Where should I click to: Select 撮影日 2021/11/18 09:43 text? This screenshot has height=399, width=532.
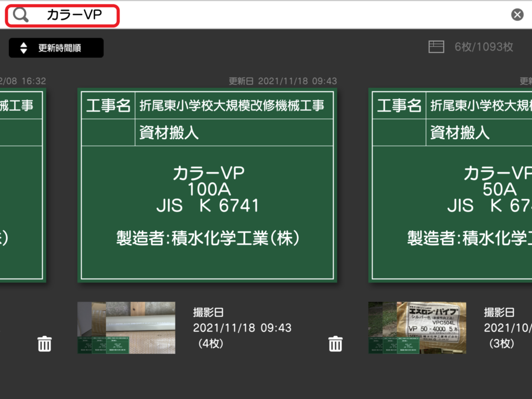tap(242, 320)
